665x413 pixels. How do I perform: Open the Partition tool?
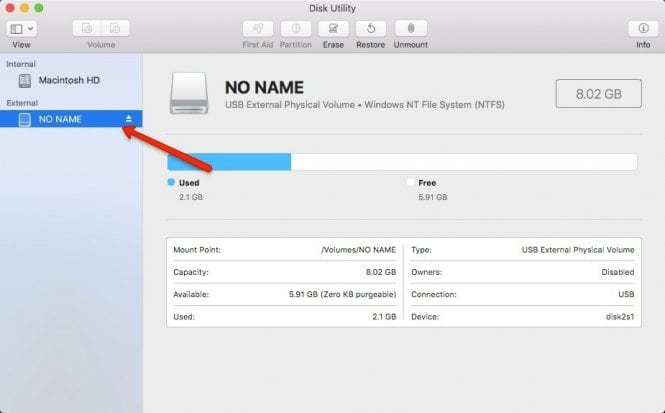coord(295,29)
